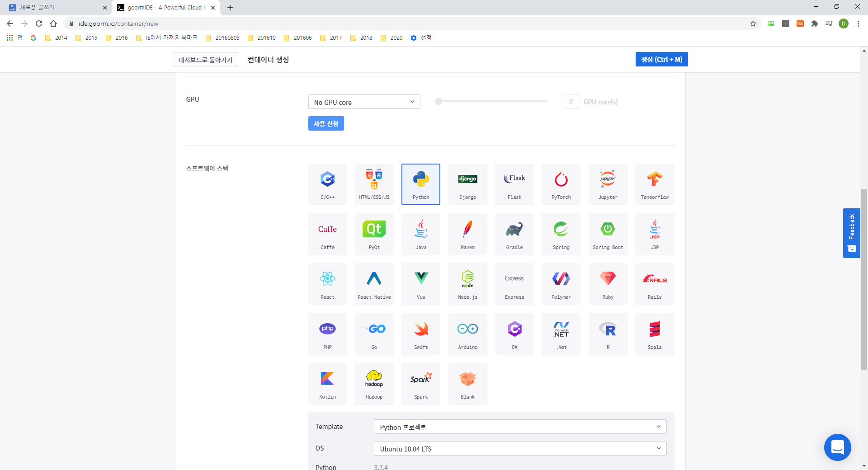Pick the Flask stack tile

[x=514, y=184]
